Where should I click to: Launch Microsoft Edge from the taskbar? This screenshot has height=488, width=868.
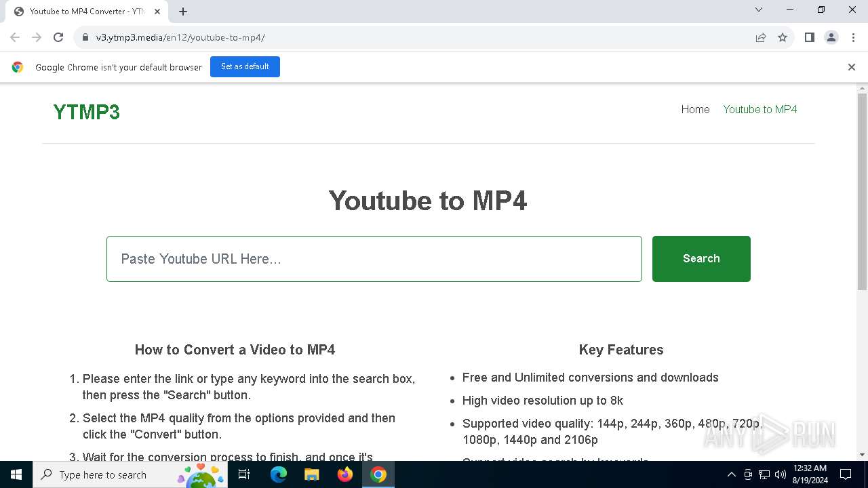[x=279, y=474]
